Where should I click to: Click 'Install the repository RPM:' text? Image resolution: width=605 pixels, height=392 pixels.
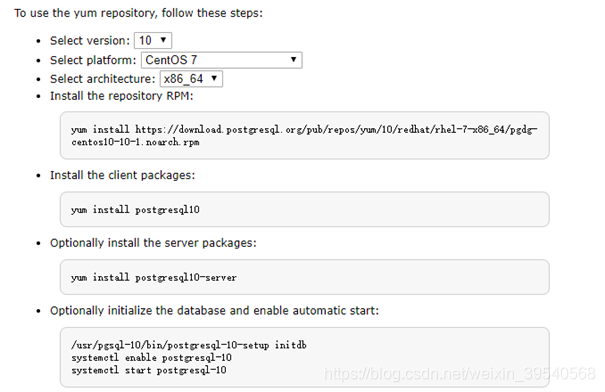122,96
